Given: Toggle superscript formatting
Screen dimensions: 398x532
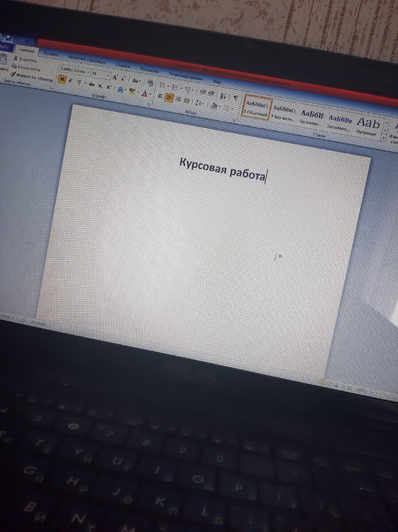Looking at the screenshot, I should tap(108, 87).
